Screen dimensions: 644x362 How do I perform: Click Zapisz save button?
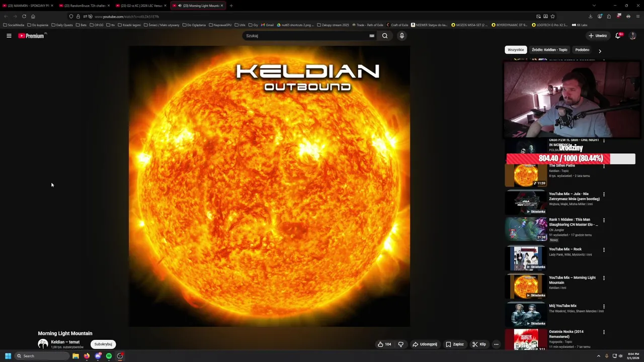click(x=455, y=344)
